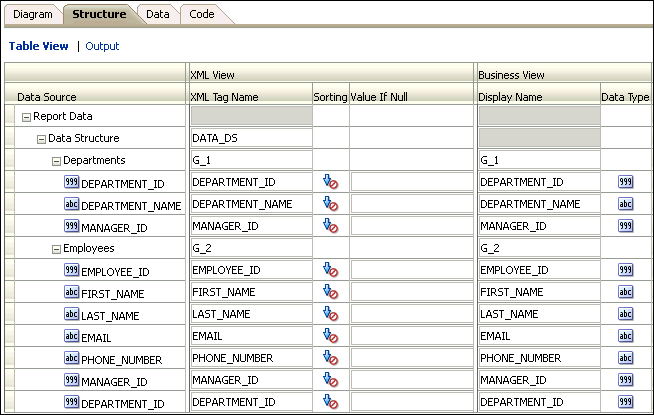
Task: Click abc icon beside DEPARTMENT_NAME data source
Action: click(71, 204)
